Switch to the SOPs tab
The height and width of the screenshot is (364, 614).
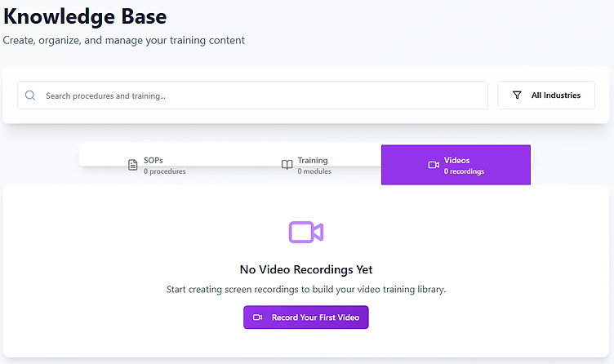(x=156, y=165)
